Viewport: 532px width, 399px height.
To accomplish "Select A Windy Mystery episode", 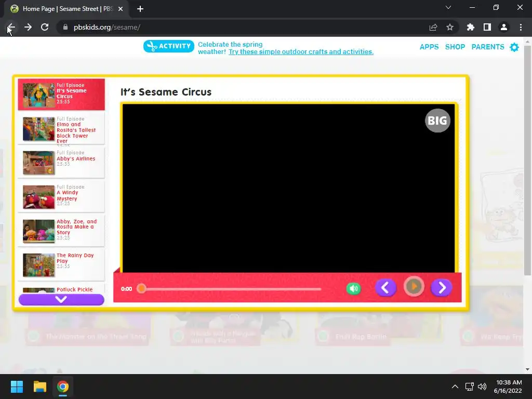I will tap(61, 196).
